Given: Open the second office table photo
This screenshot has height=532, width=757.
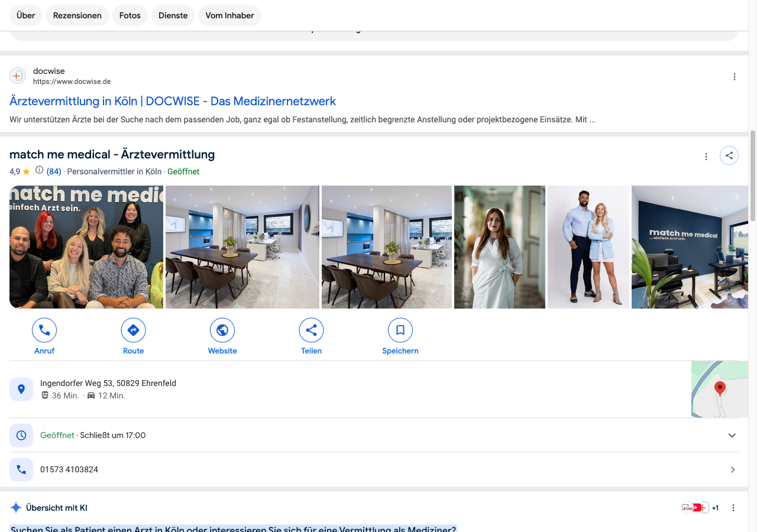Looking at the screenshot, I should [x=387, y=247].
